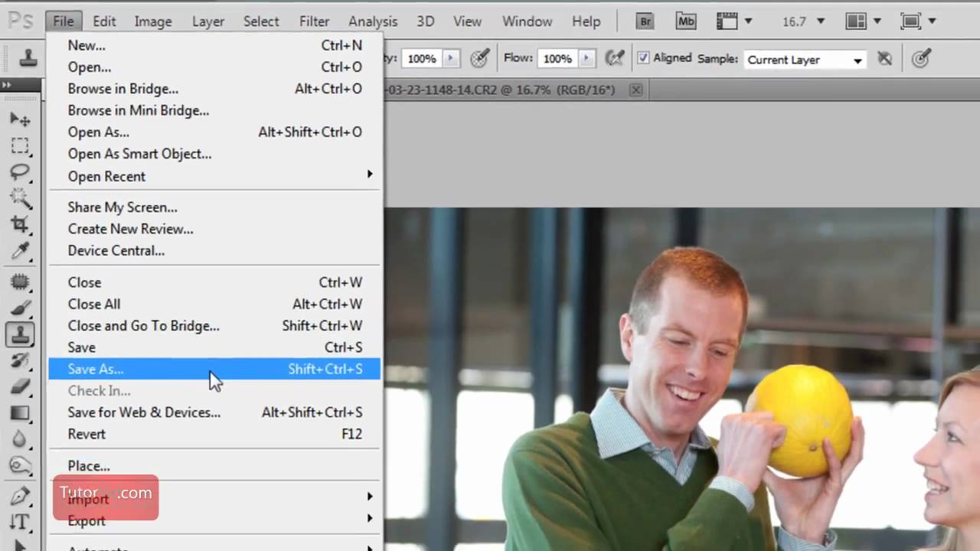Select the Gradient tool
980x551 pixels.
tap(20, 413)
